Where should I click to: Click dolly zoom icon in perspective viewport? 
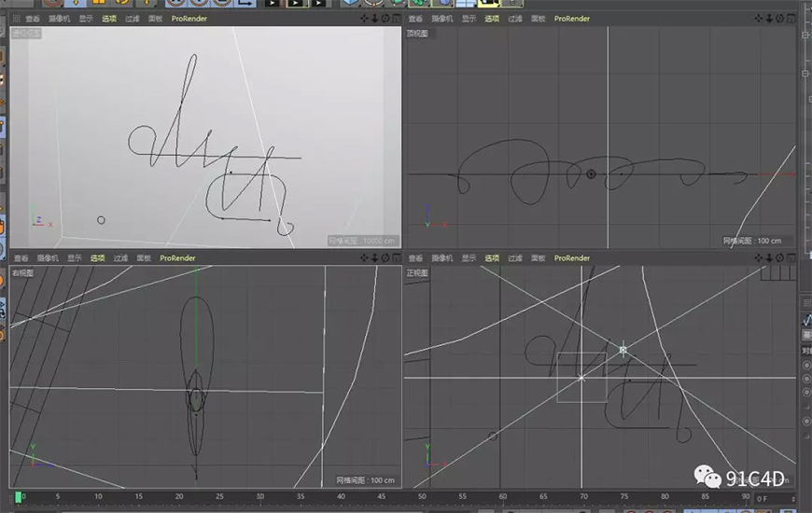tap(374, 19)
